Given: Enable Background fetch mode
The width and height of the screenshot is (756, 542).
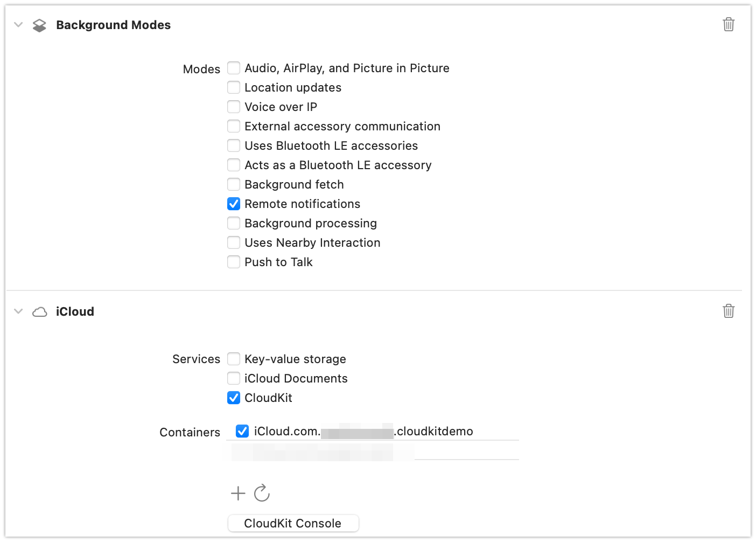Looking at the screenshot, I should click(x=233, y=184).
